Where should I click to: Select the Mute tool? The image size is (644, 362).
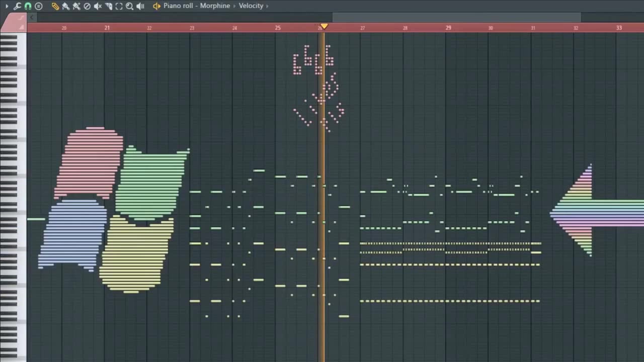click(x=98, y=6)
